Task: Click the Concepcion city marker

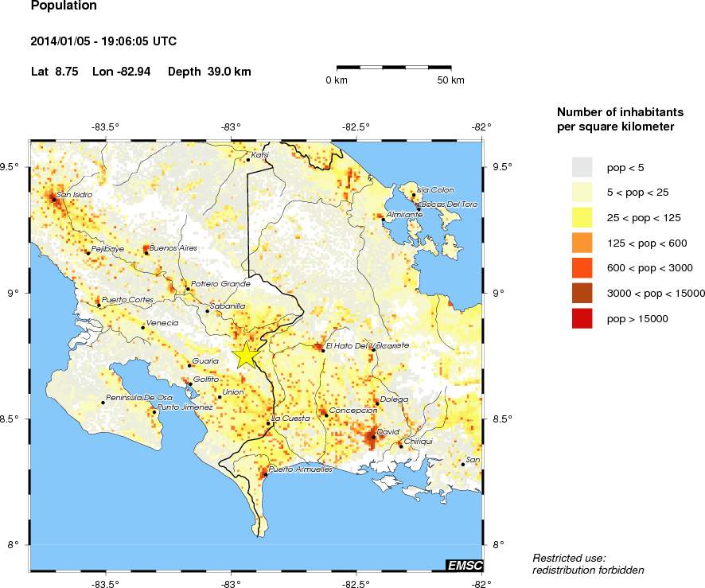Action: point(325,415)
